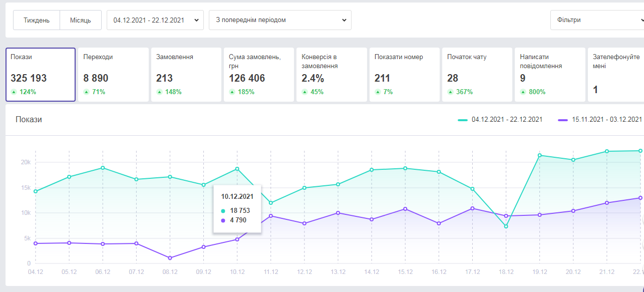The height and width of the screenshot is (292, 644).
Task: Click the teal legend swatch for 04.12.2021 - 22.12.2021
Action: [x=463, y=120]
